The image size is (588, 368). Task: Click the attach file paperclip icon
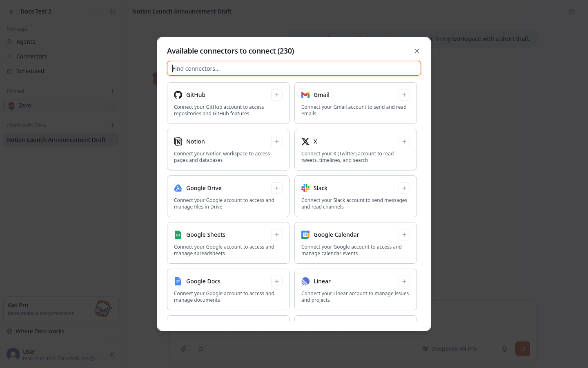184,349
